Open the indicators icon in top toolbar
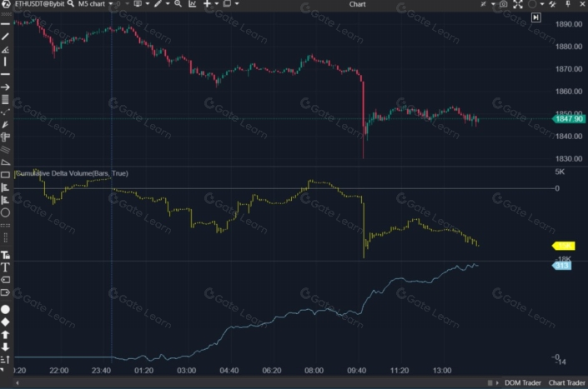 pyautogui.click(x=193, y=4)
